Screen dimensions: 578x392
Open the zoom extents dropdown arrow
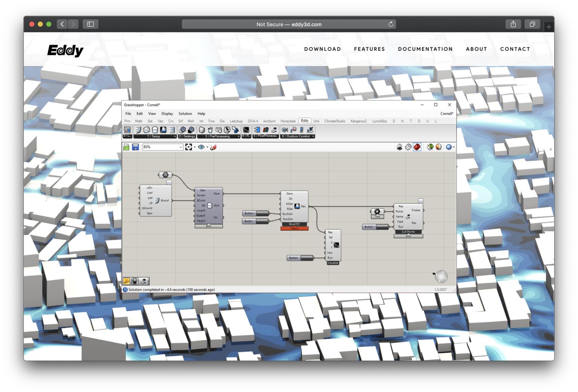[195, 147]
